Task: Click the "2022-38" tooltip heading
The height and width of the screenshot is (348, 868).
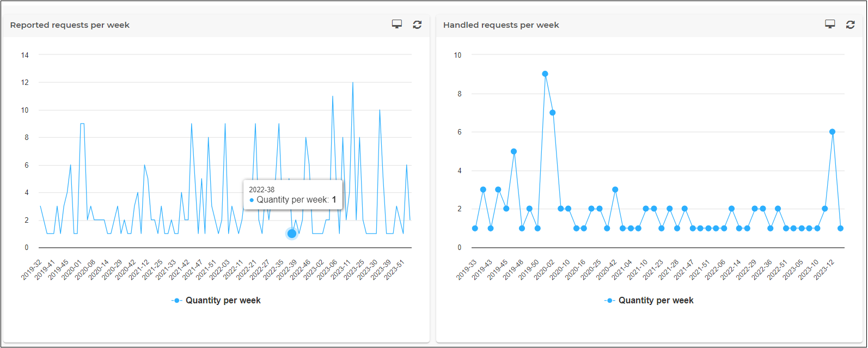Action: 262,190
